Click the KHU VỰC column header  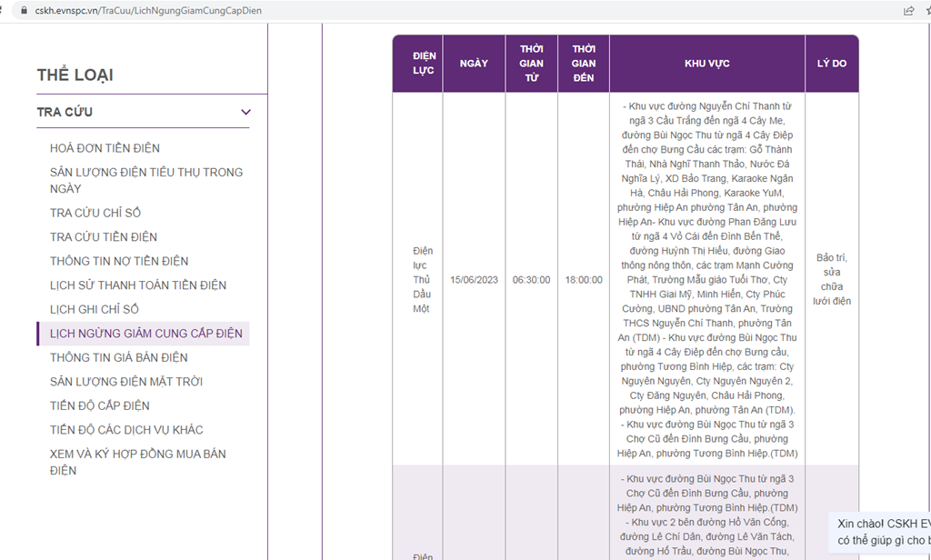click(x=706, y=63)
